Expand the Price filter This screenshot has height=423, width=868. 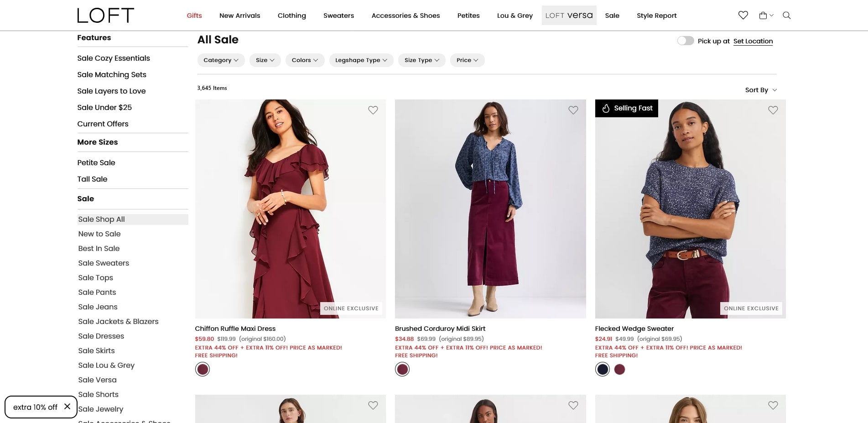(467, 60)
